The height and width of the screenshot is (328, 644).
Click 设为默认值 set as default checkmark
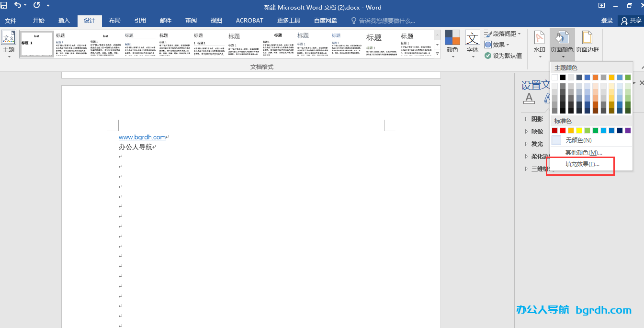tap(503, 56)
